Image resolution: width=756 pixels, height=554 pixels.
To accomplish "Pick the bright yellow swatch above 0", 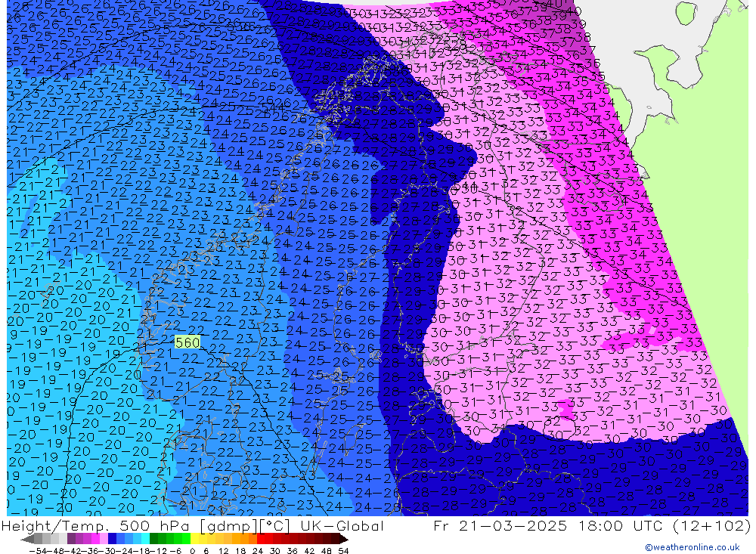I will click(x=194, y=539).
